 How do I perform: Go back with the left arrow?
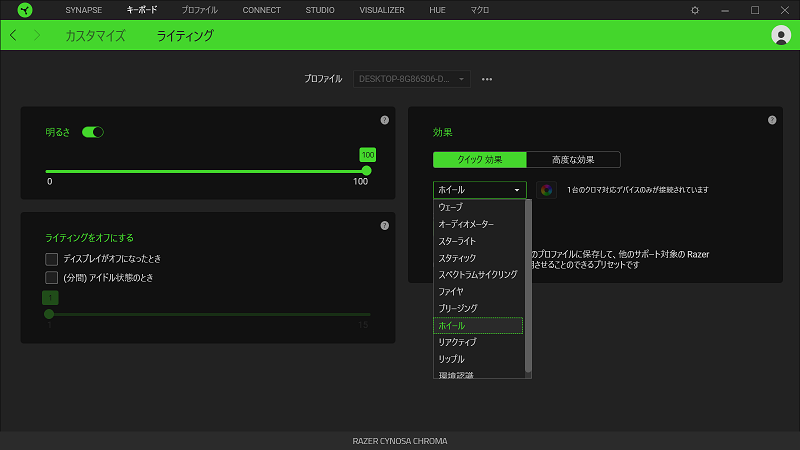click(x=13, y=35)
